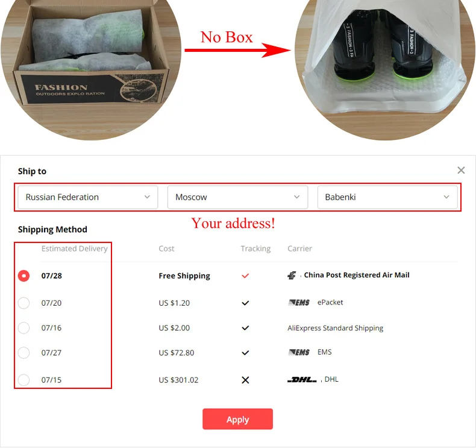Select the 07/20 ePacket radio option
Screen dimensions: 476x448
tap(23, 303)
